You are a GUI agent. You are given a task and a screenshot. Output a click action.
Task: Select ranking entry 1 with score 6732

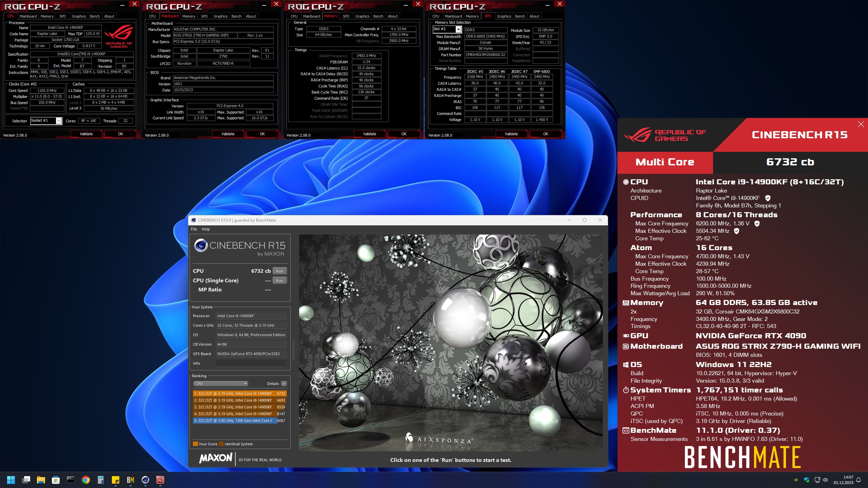240,393
